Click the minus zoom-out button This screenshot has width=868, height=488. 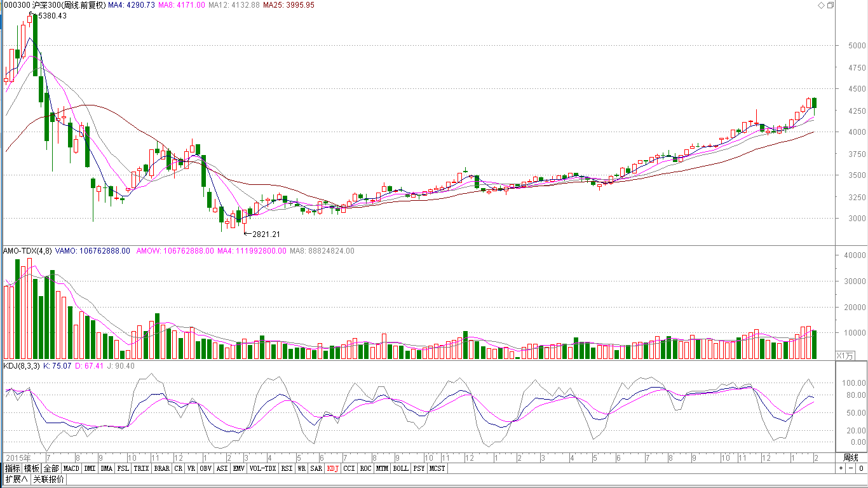851,468
